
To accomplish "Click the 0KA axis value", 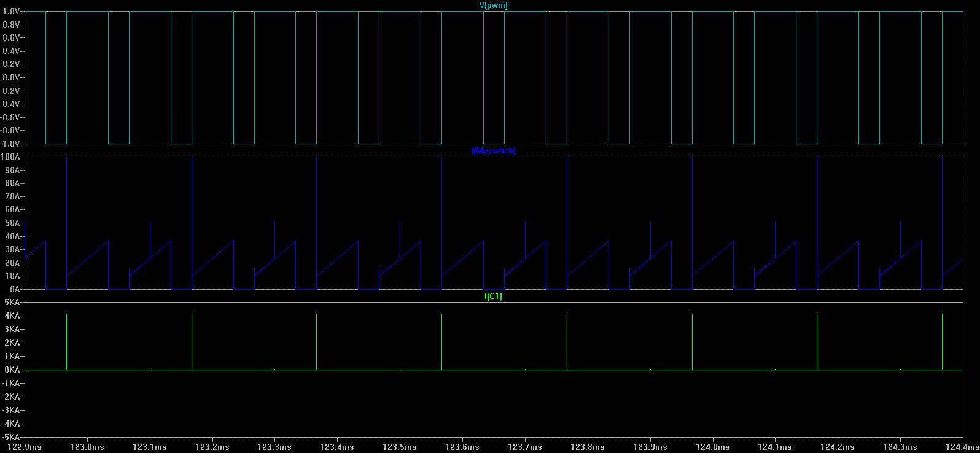I will point(12,370).
